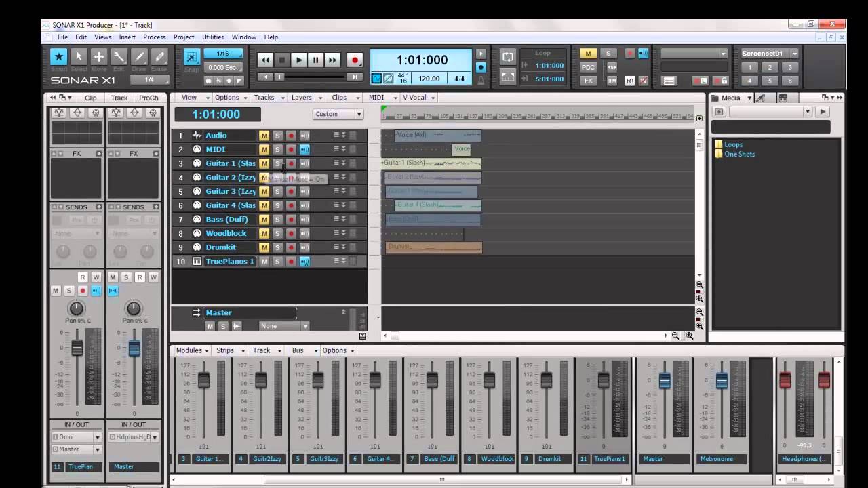868x488 pixels.
Task: Toggle the metronome icon in transport
Action: coord(481,80)
